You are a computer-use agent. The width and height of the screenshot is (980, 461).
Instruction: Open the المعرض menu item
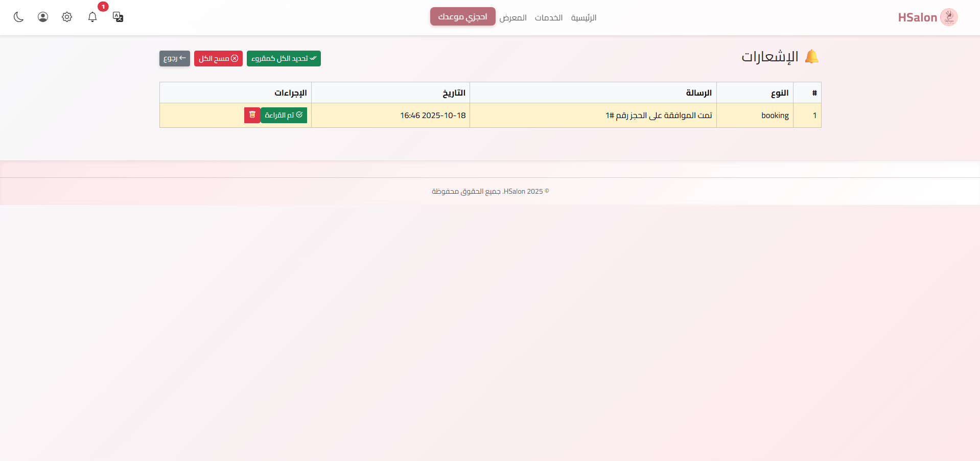[514, 17]
